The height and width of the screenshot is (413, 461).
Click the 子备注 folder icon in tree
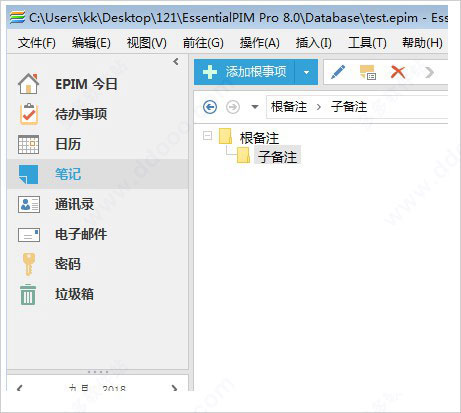point(244,155)
